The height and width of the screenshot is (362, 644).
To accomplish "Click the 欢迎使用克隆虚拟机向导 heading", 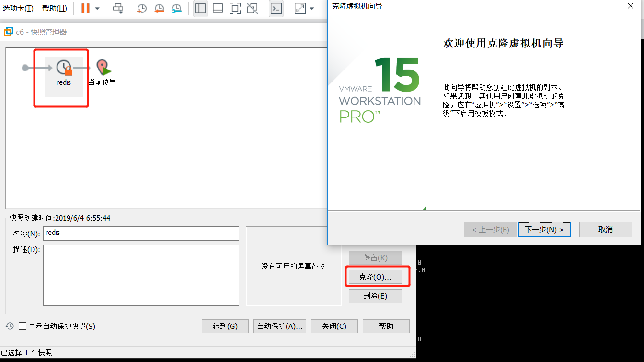I will click(503, 43).
